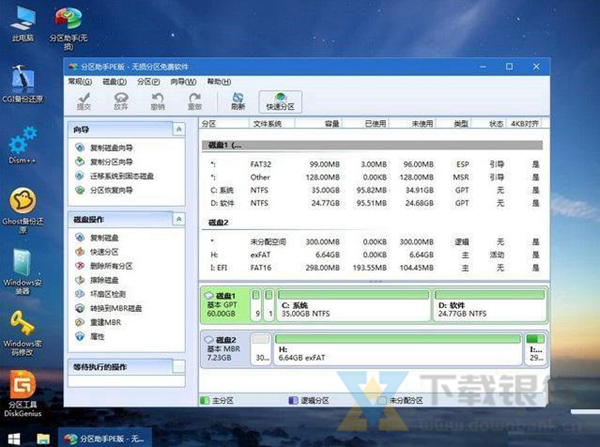
Task: Open the 常规(G) menu
Action: 80,82
